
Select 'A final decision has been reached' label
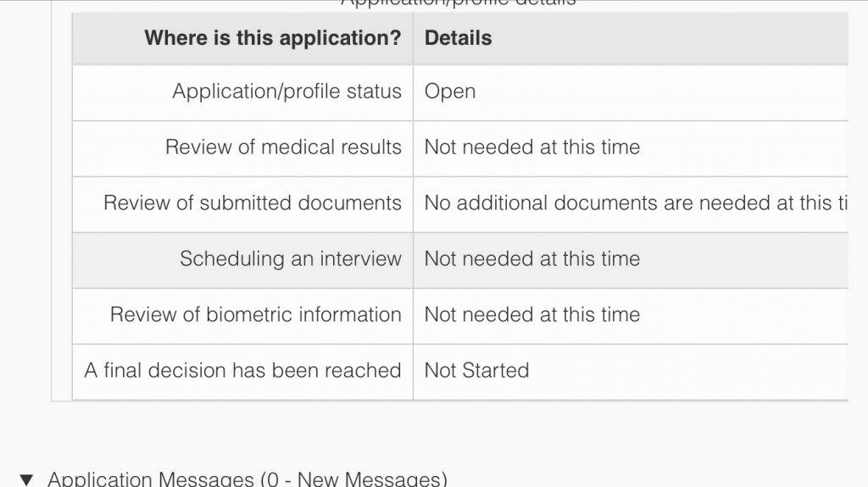[242, 370]
